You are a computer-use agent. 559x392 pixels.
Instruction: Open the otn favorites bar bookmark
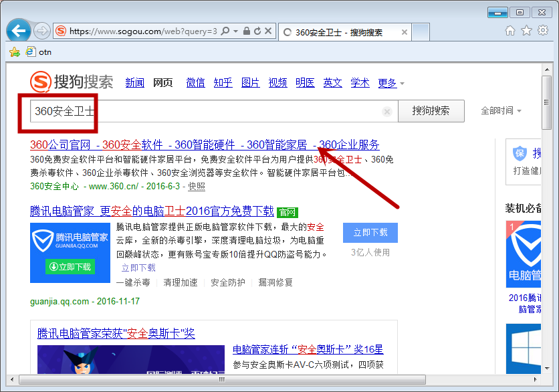pos(39,52)
